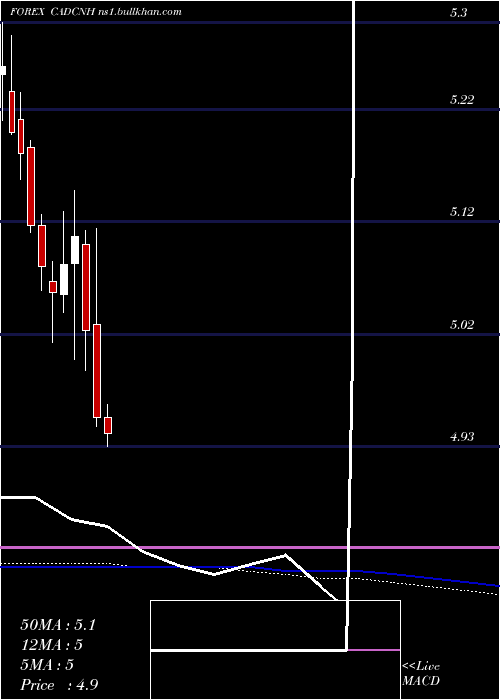
Task: Click the 5.12 price axis label
Action: click(462, 212)
